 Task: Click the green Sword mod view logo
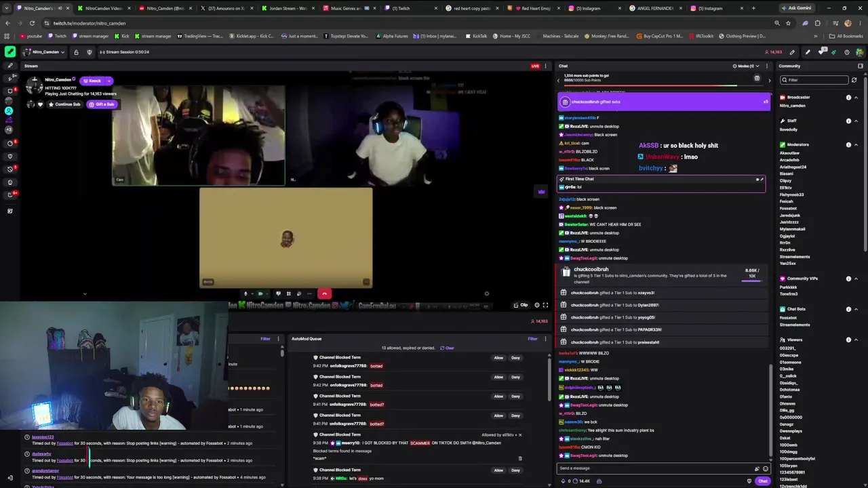pos(9,52)
